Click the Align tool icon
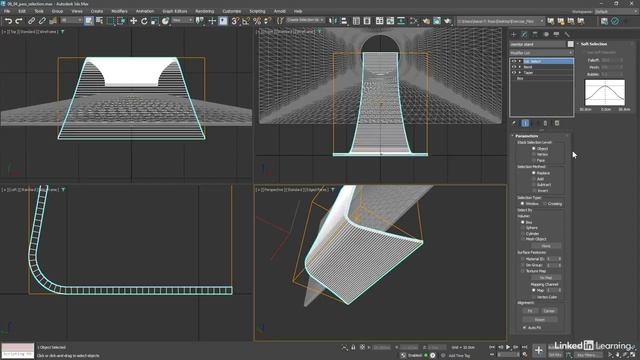Image resolution: width=640 pixels, height=360 pixels. 344,21
